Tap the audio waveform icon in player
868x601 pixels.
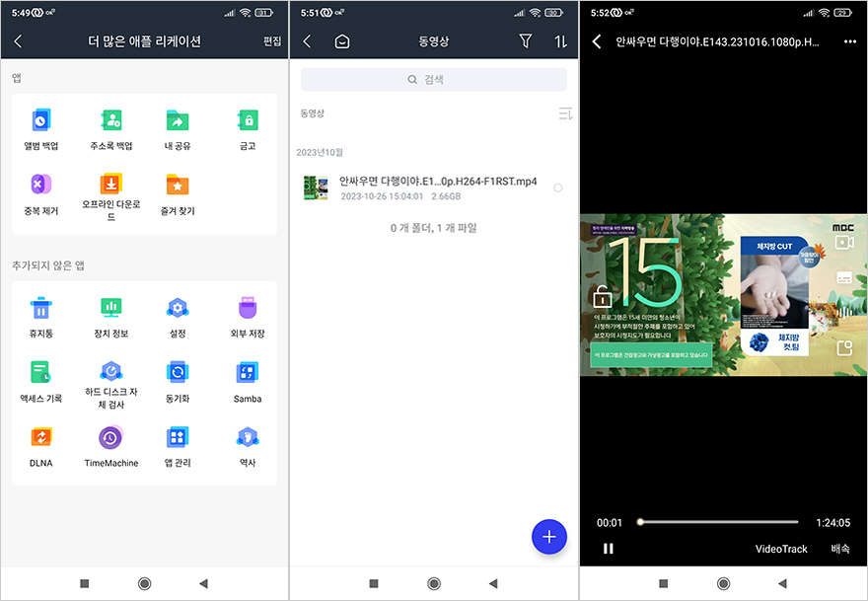(844, 313)
